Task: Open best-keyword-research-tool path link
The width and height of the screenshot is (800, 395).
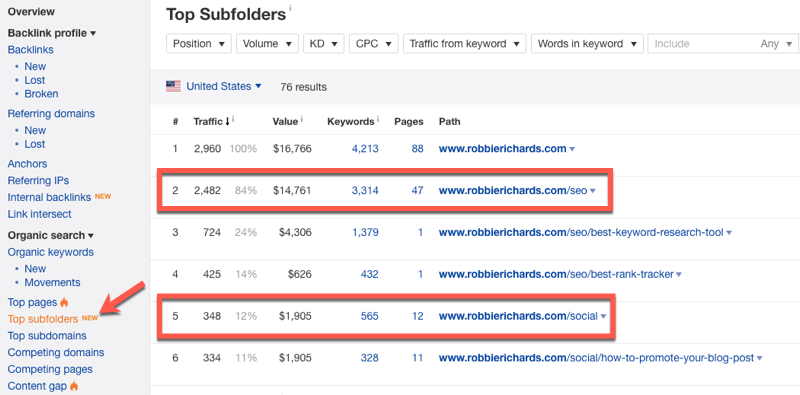Action: tap(581, 233)
